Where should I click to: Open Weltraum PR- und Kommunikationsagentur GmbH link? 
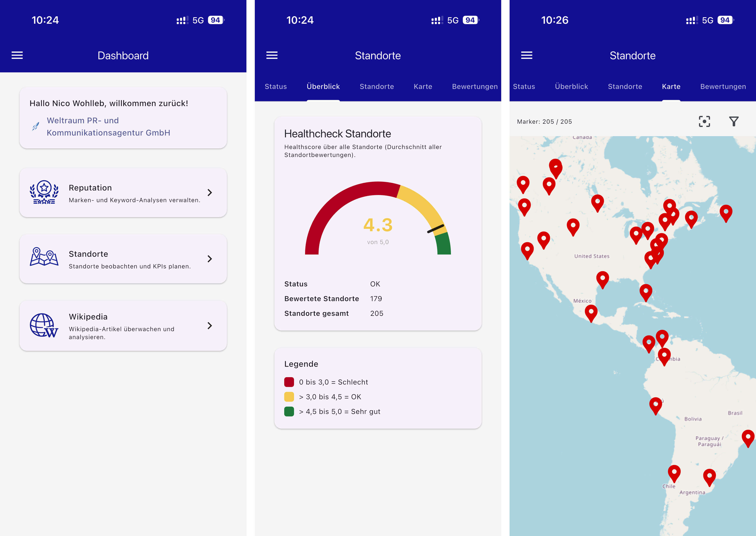[x=108, y=126]
